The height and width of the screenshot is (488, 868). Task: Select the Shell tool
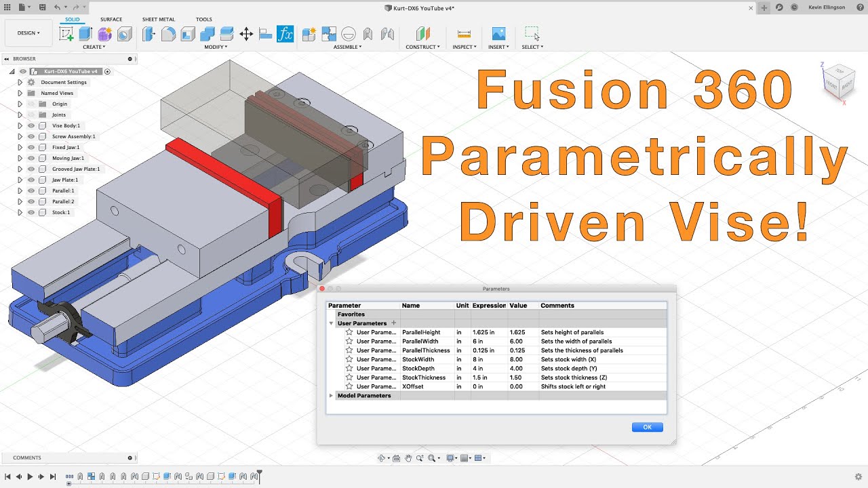tap(188, 34)
